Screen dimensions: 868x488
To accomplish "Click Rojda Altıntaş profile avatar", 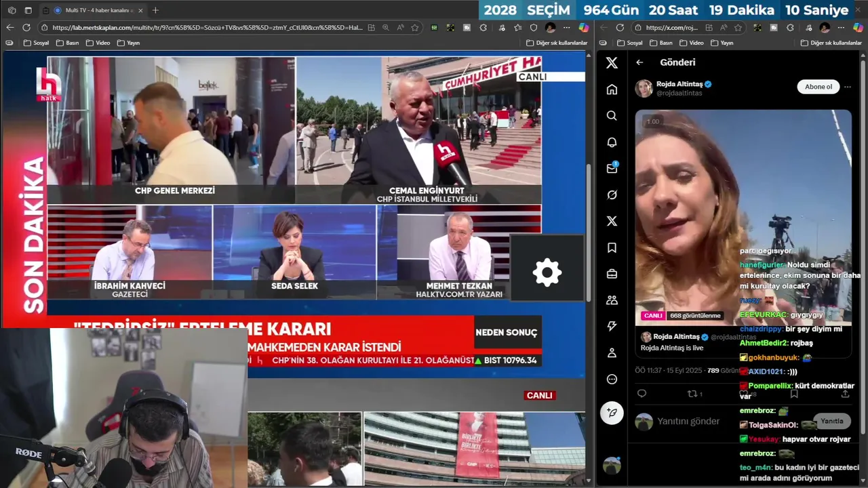I will coord(644,88).
